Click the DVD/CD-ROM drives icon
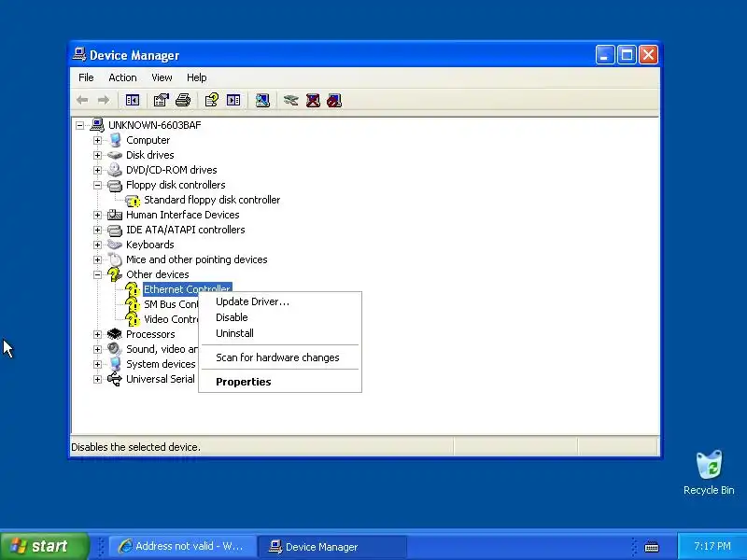This screenshot has width=747, height=560. coord(115,170)
